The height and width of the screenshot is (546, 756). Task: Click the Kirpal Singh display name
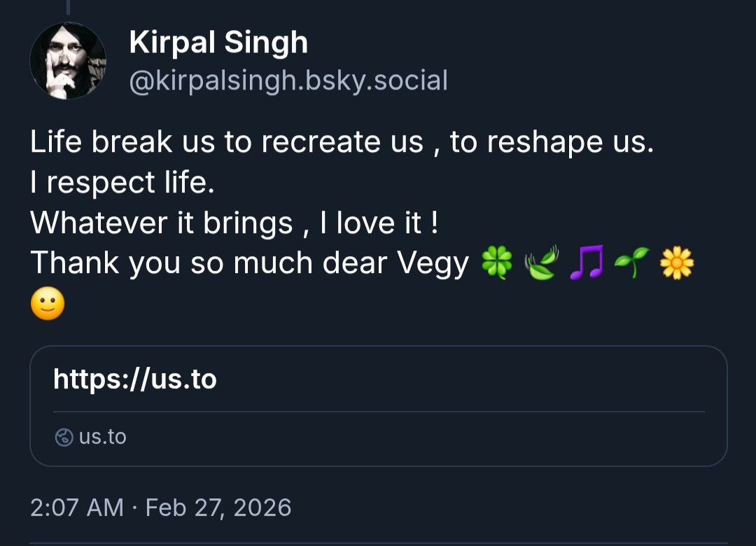click(218, 43)
